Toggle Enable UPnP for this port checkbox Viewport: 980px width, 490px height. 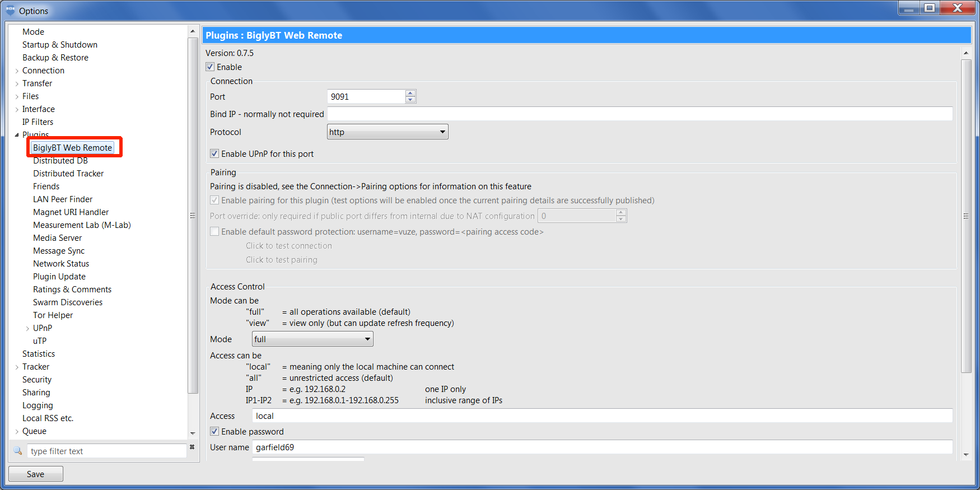coord(214,153)
